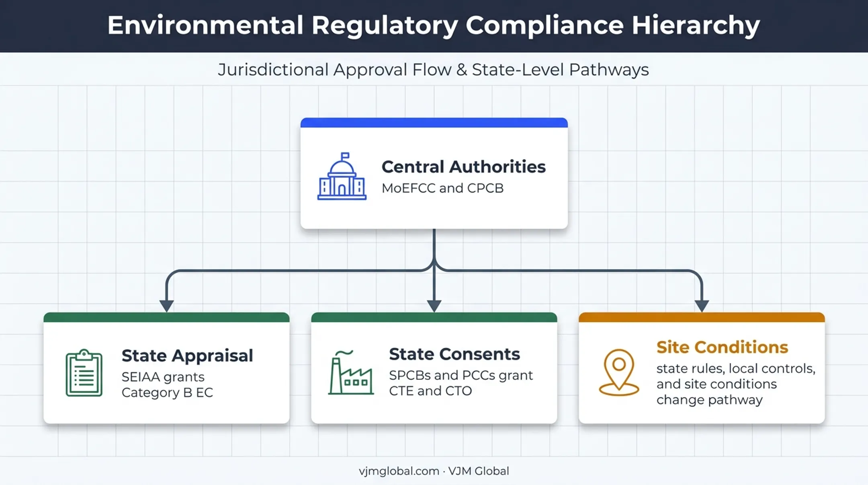This screenshot has height=485, width=868.
Task: Click the factory icon in State Consents
Action: 351,372
